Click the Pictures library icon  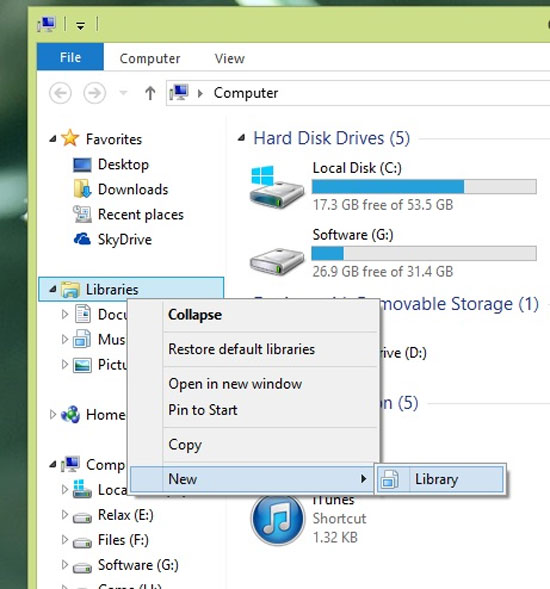click(82, 365)
